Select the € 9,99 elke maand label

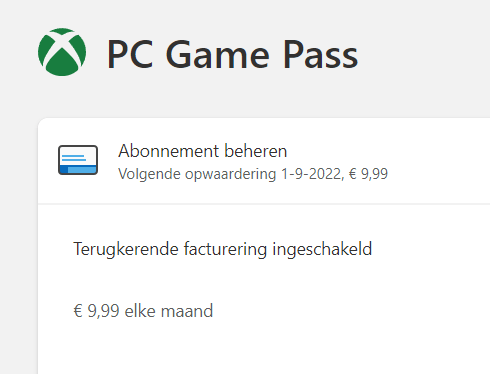point(143,311)
